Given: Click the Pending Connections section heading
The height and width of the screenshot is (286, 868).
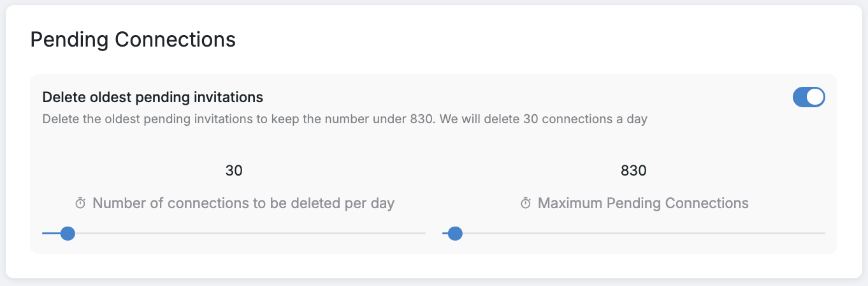Looking at the screenshot, I should (x=133, y=40).
